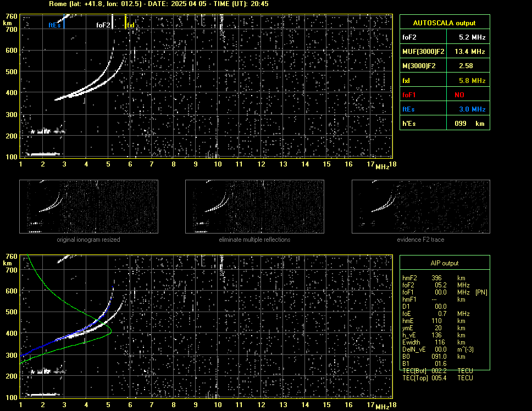
Task: Click the yellow fxI marker in top ionogram
Action: 130,25
